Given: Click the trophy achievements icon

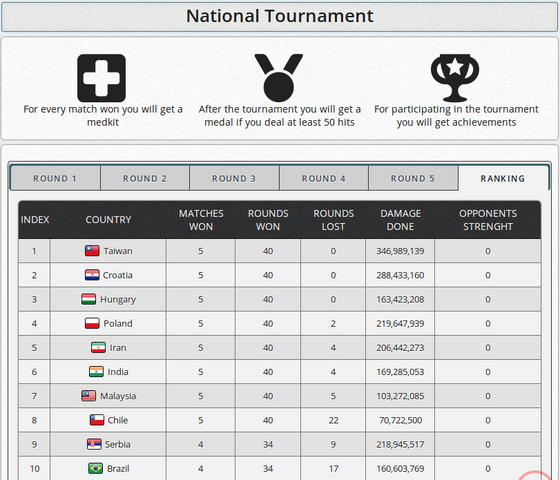Looking at the screenshot, I should 455,78.
